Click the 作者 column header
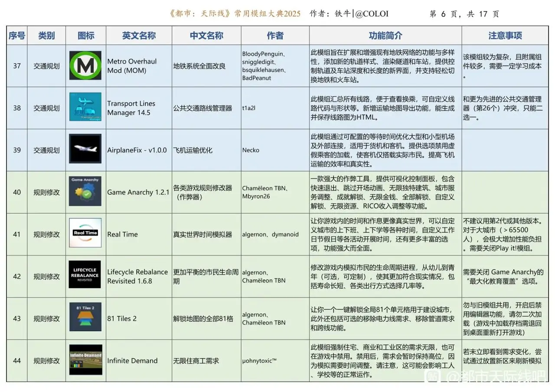Viewport: 555px width, 392px height. 275,36
